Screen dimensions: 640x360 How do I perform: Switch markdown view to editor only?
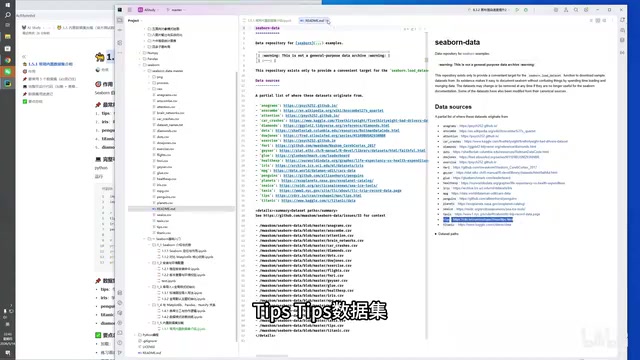pyautogui.click(x=591, y=20)
